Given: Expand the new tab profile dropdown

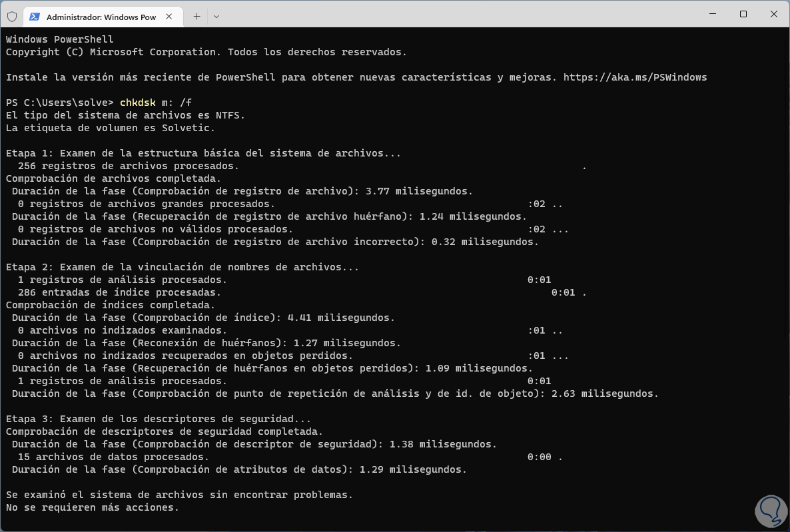Looking at the screenshot, I should point(216,17).
